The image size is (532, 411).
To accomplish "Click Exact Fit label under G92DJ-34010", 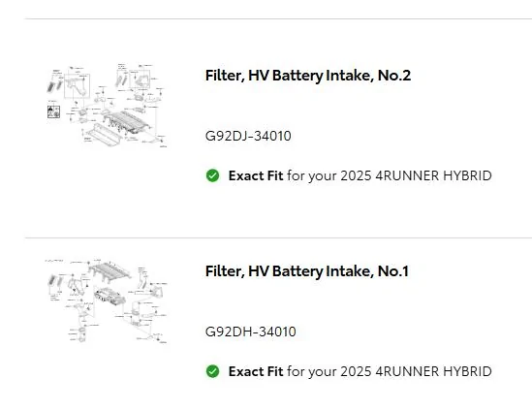I will tap(256, 175).
